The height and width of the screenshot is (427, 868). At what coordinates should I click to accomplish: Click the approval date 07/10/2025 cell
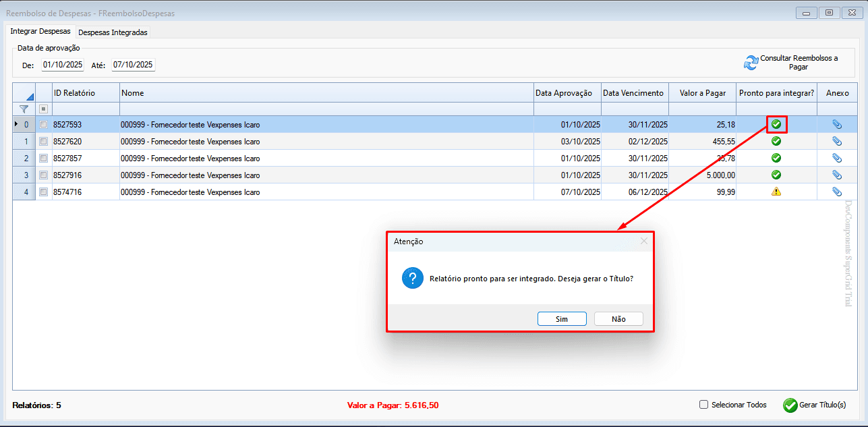567,192
